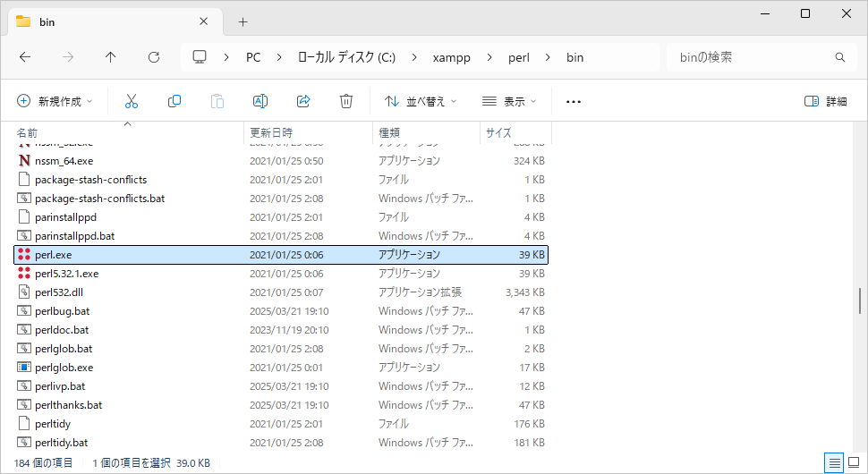Screen dimensions: 868x474
Task: Refresh the bin folder view
Action: click(154, 57)
